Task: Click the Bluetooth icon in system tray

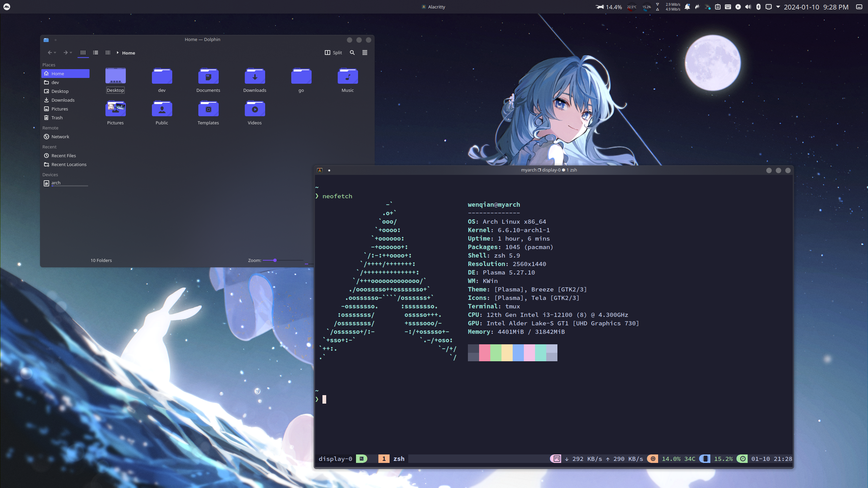Action: pos(758,7)
